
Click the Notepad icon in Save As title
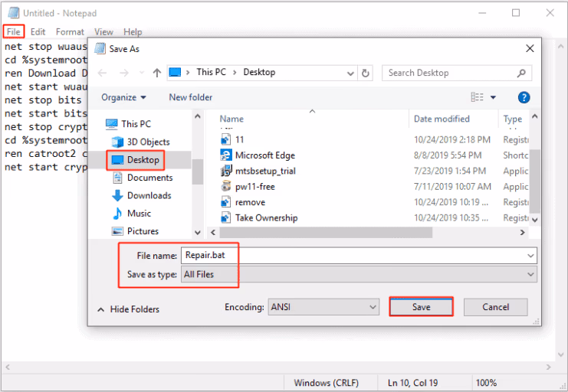pos(100,48)
